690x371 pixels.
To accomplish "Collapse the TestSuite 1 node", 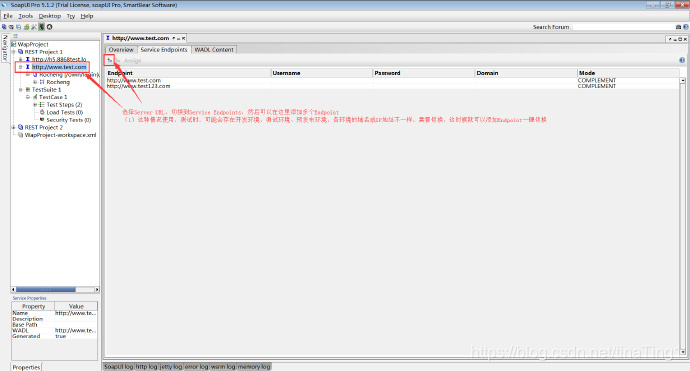I will (20, 90).
